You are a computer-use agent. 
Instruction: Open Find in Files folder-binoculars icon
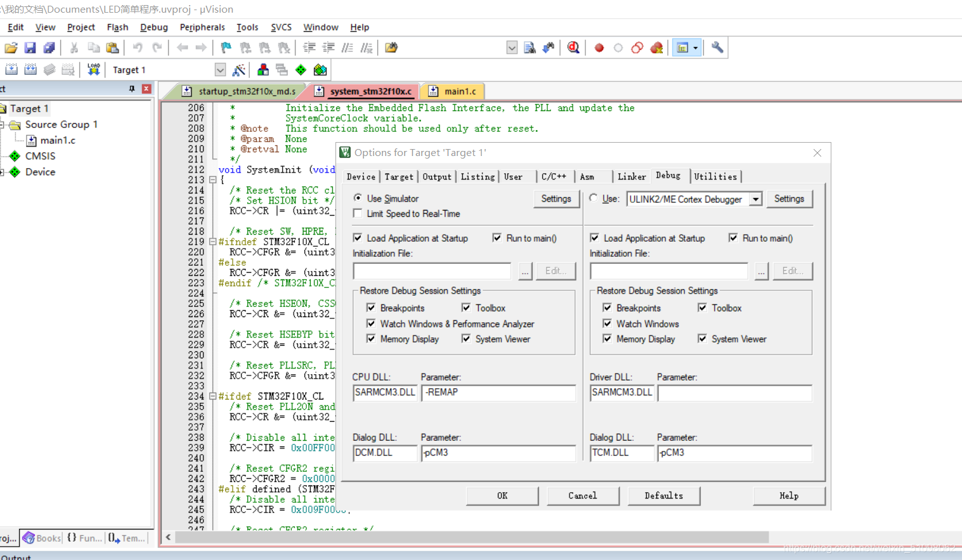tap(391, 48)
